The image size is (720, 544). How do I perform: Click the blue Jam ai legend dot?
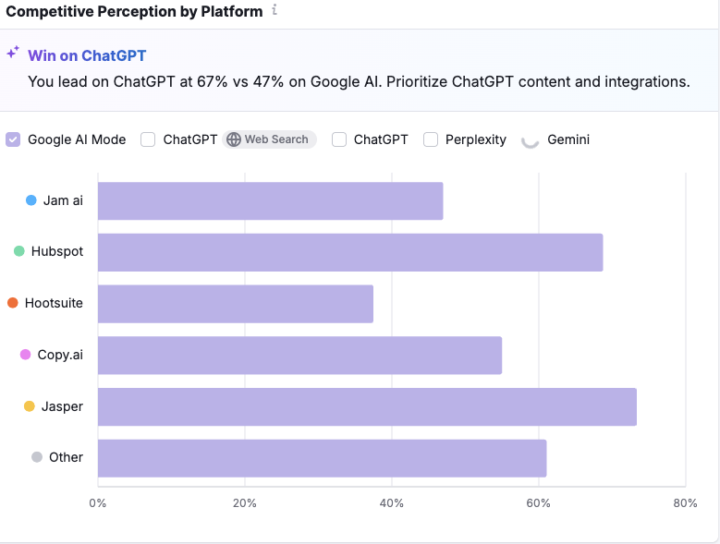tap(31, 200)
